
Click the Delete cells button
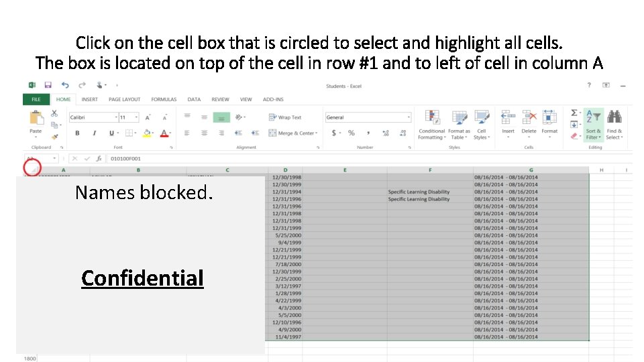tap(529, 125)
